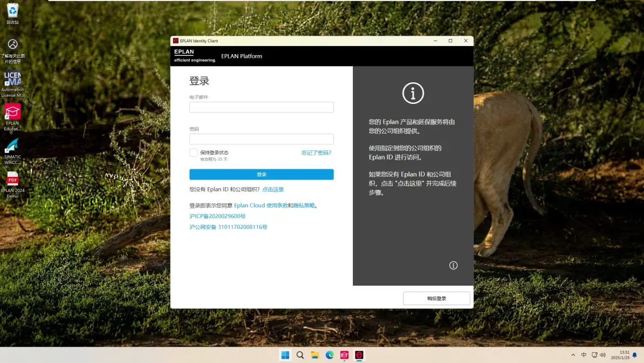The height and width of the screenshot is (363, 644).
Task: Click the 点击这里 registration link
Action: [273, 189]
